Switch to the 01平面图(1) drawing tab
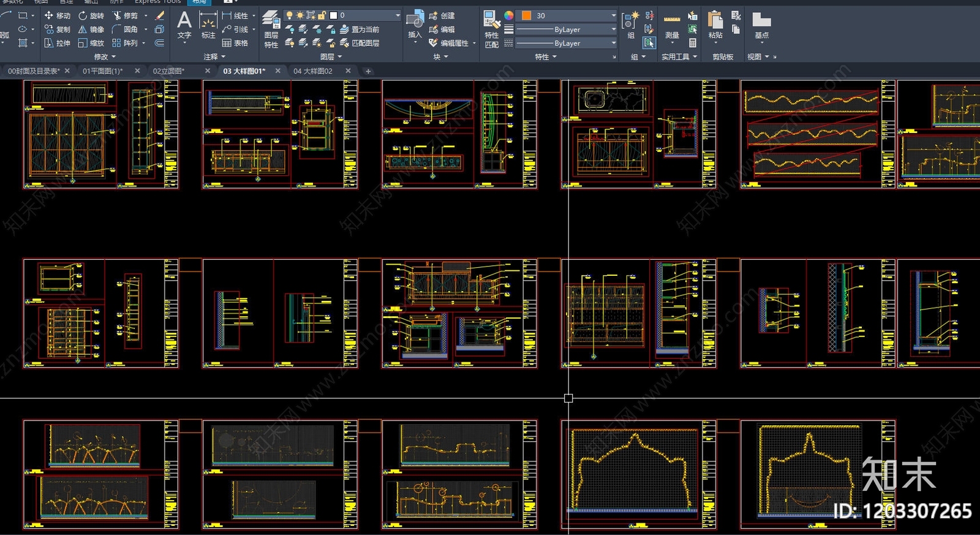Screen dimensions: 980x535 (103, 71)
